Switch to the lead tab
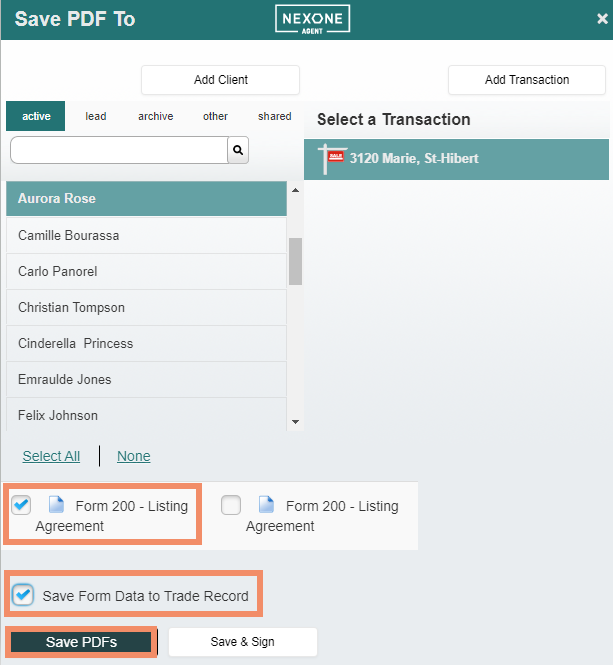Image resolution: width=613 pixels, height=665 pixels. coord(96,116)
